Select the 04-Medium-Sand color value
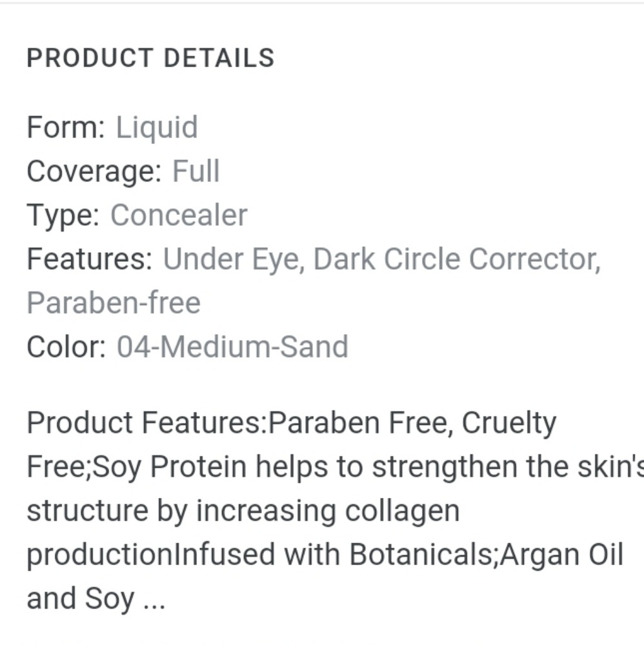 click(x=232, y=347)
